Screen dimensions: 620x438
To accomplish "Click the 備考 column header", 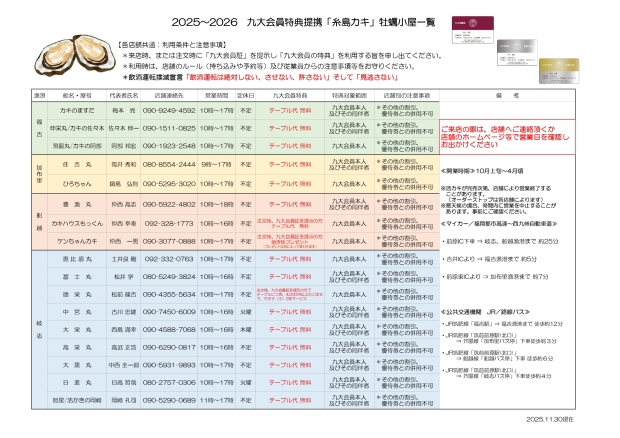I will [507, 95].
